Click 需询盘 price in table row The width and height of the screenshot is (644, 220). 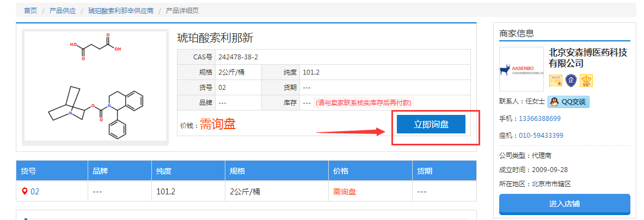coord(344,192)
